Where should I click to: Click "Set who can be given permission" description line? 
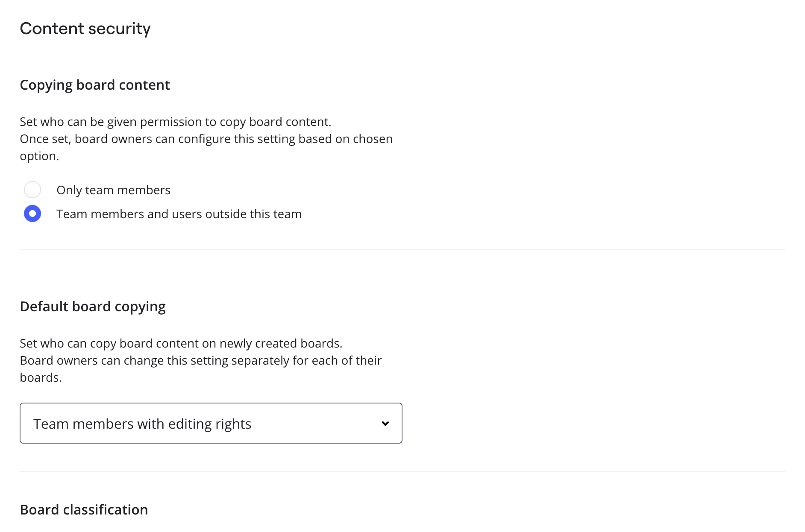tap(175, 122)
